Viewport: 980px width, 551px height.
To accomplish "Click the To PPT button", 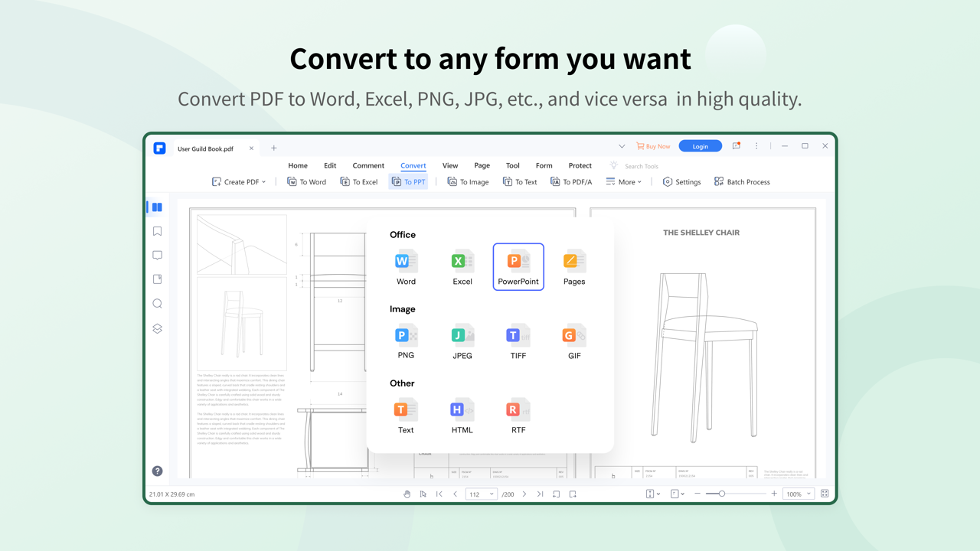I will (408, 182).
